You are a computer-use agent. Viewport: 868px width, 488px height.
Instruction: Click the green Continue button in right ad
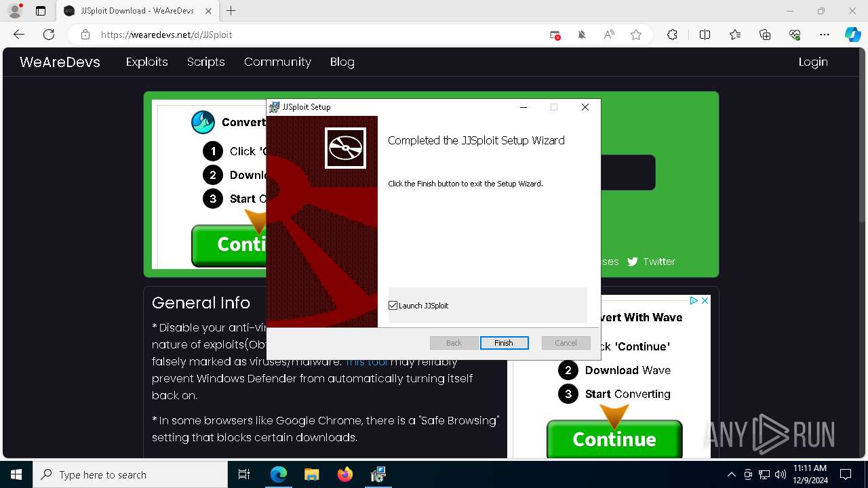pos(614,439)
